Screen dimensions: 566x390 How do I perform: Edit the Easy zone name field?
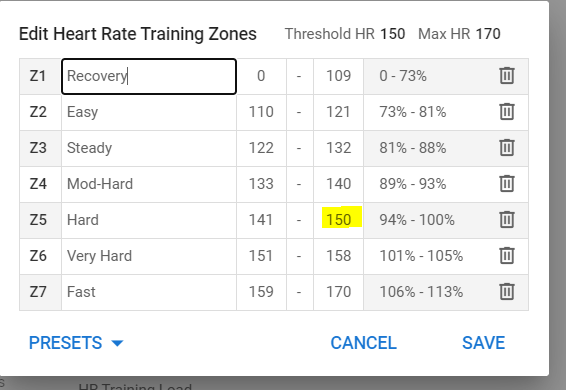[149, 112]
